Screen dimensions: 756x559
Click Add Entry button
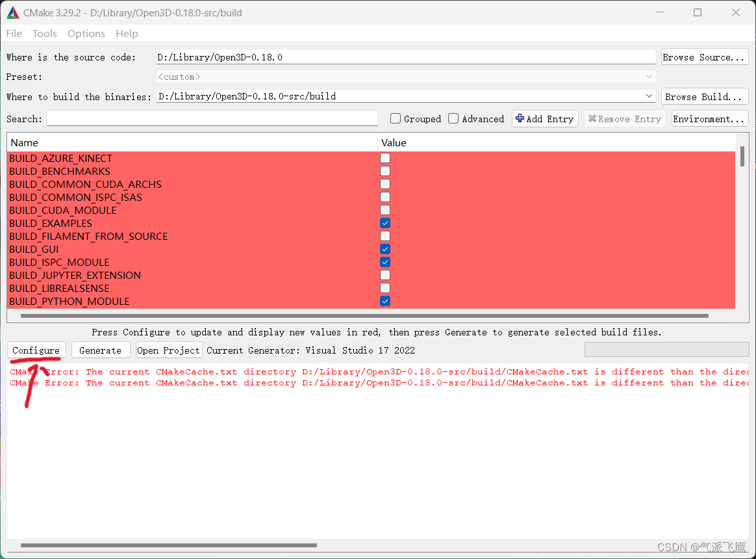point(545,119)
